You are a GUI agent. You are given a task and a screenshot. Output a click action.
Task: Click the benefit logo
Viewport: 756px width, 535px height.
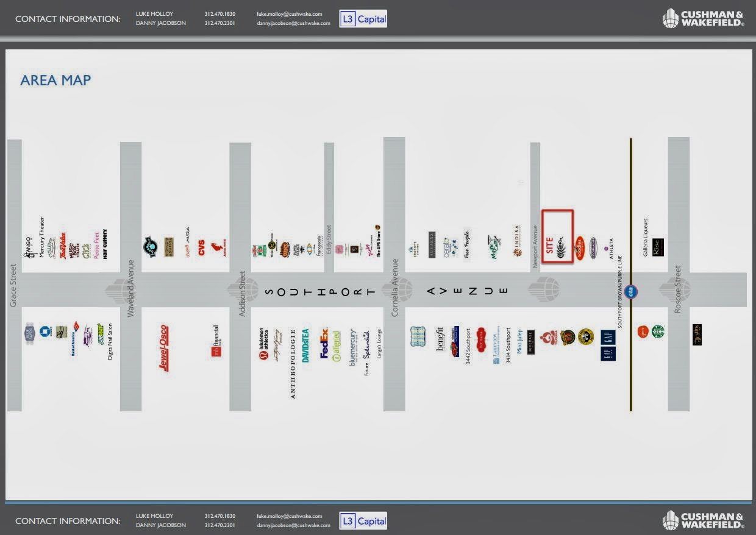[x=440, y=339]
